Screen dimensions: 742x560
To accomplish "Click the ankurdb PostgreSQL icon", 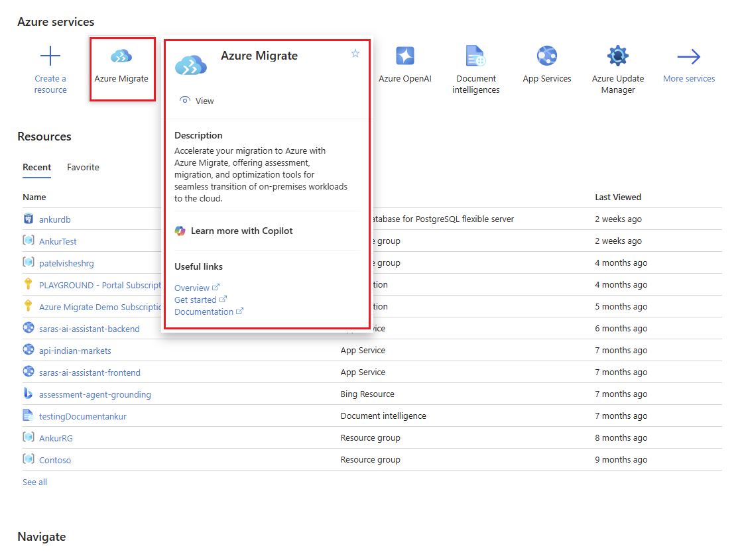I will [29, 219].
